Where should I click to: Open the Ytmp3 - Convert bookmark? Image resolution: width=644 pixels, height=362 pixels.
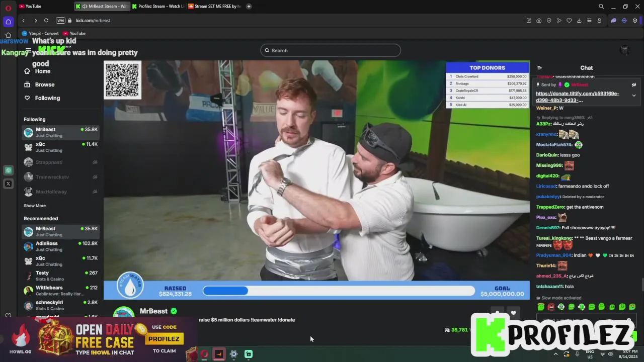40,34
